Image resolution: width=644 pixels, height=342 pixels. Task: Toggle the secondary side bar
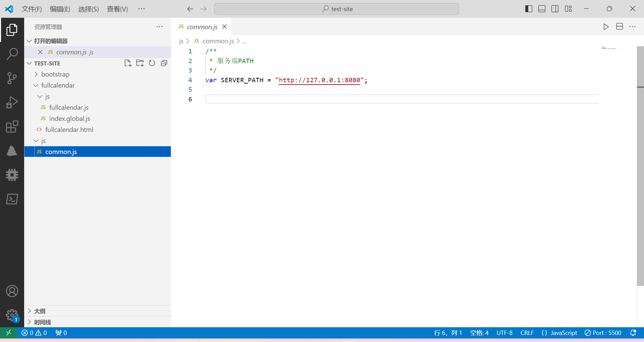555,9
